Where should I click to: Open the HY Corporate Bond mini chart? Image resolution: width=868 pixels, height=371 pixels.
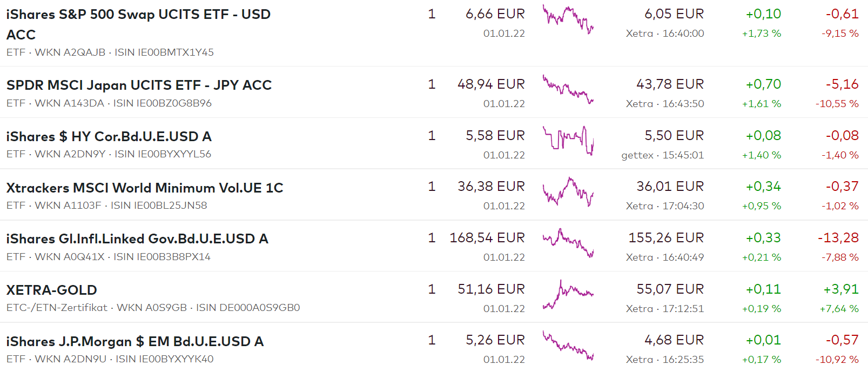point(568,141)
